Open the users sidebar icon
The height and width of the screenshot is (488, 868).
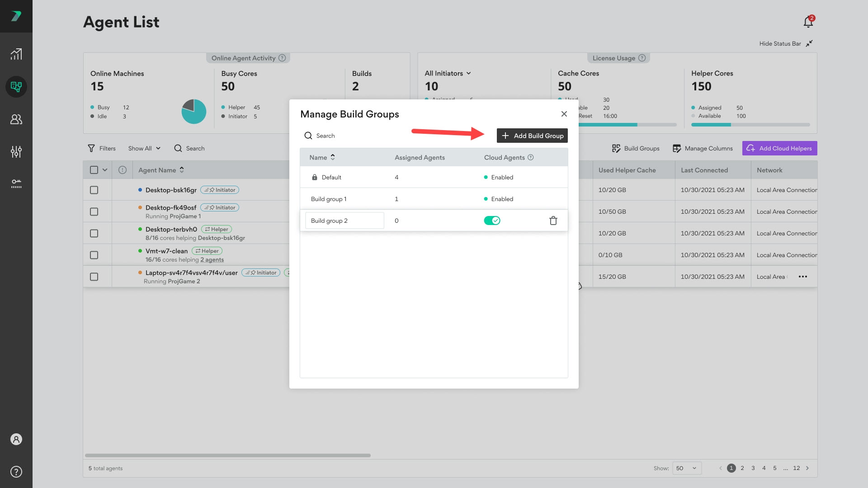pos(16,119)
